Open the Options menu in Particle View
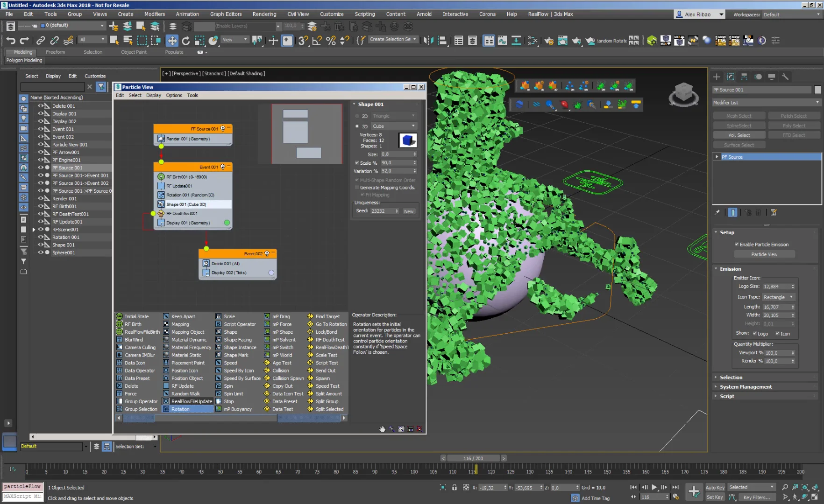Image resolution: width=824 pixels, height=504 pixels. pos(174,95)
